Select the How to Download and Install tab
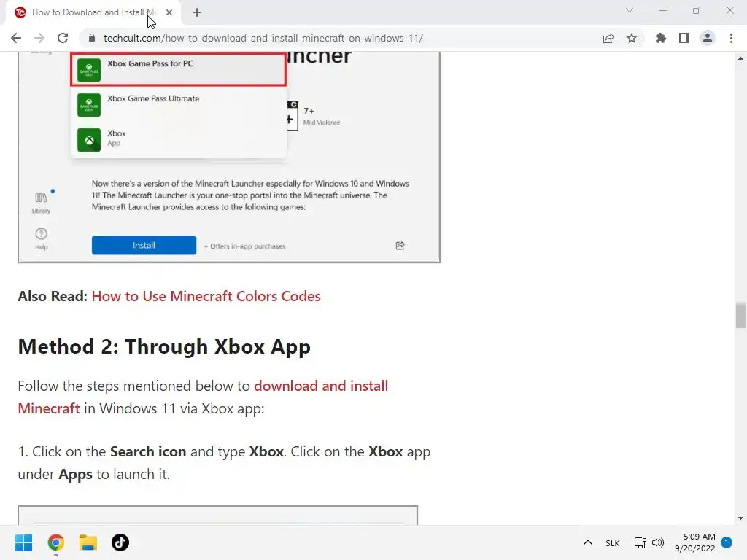The image size is (747, 560). [x=93, y=12]
